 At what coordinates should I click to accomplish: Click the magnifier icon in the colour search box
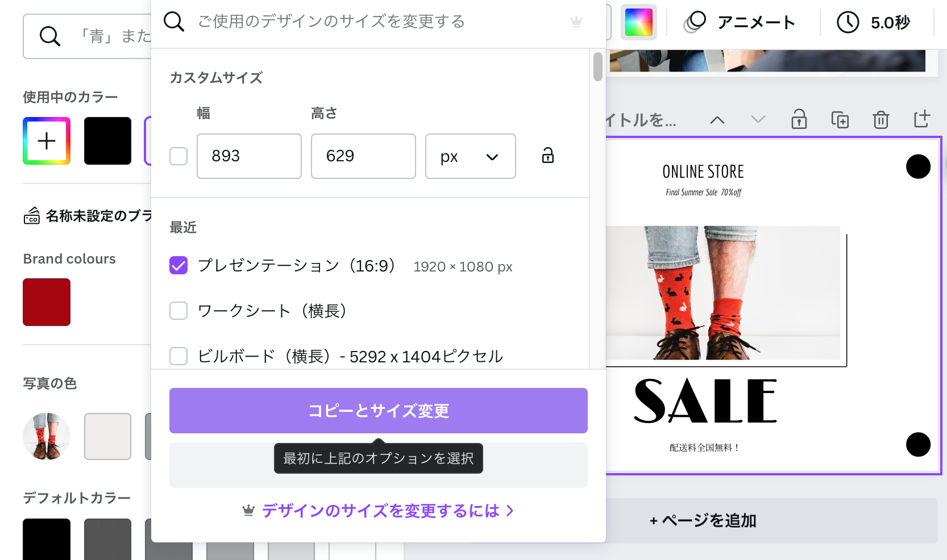click(x=50, y=36)
